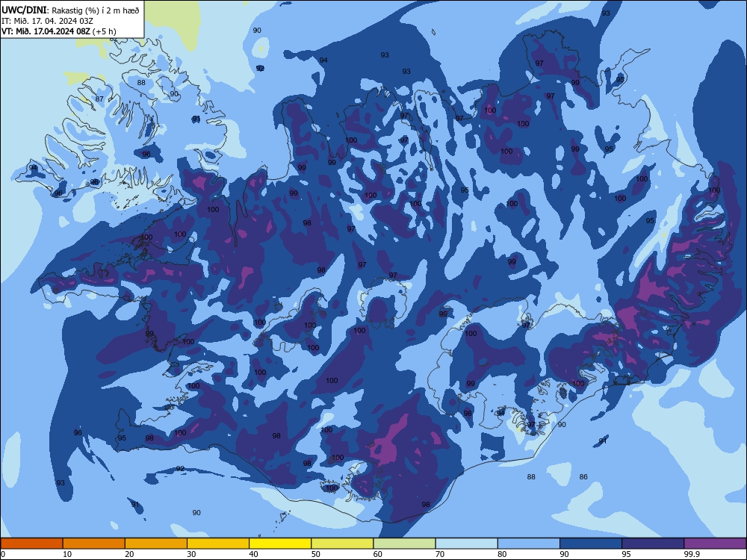Viewport: 747px width, 560px height.
Task: Click the '86' humidity value on the map
Action: point(583,476)
